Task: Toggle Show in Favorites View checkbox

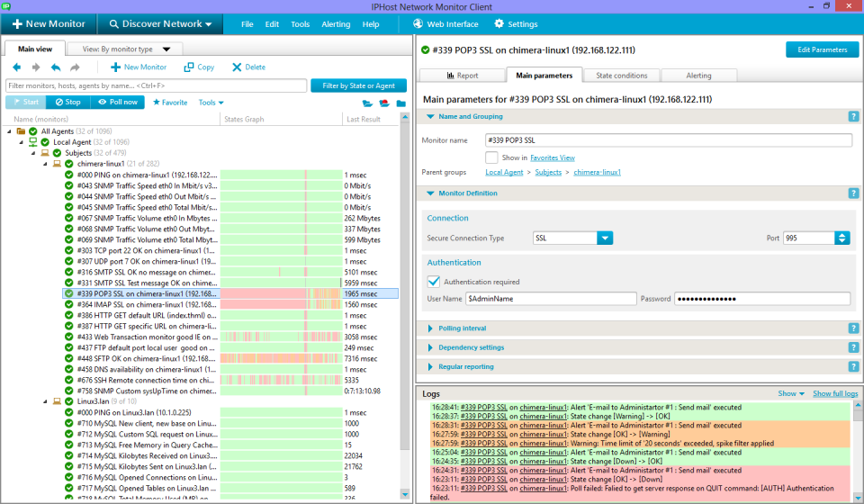Action: pyautogui.click(x=491, y=157)
